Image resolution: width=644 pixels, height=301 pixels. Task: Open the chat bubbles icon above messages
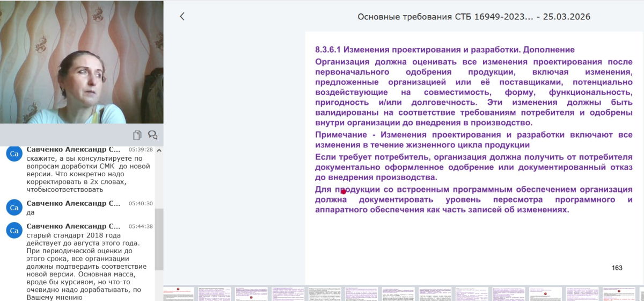tap(152, 135)
